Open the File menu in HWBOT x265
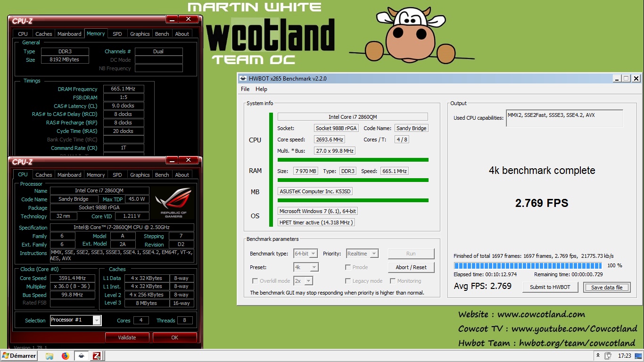 click(245, 89)
